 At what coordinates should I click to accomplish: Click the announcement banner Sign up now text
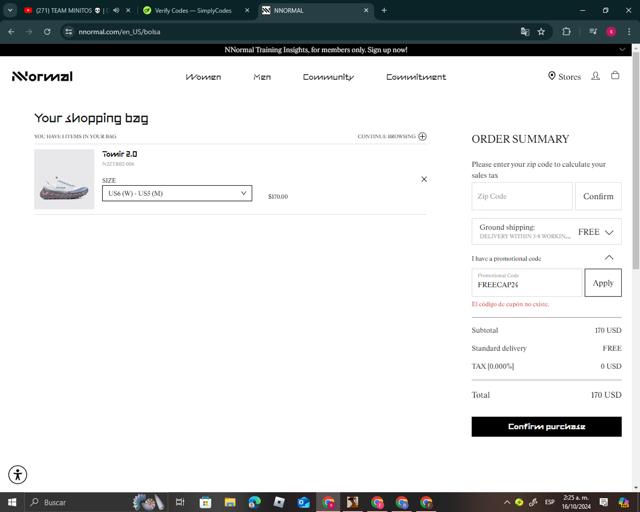point(387,50)
